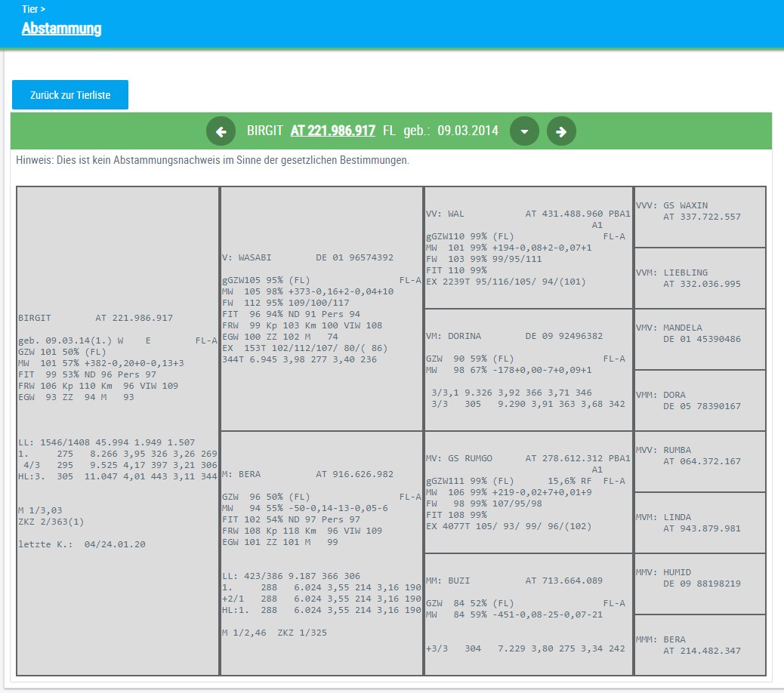Click the Zurück zur Tierliste button
The image size is (784, 693).
click(x=70, y=95)
